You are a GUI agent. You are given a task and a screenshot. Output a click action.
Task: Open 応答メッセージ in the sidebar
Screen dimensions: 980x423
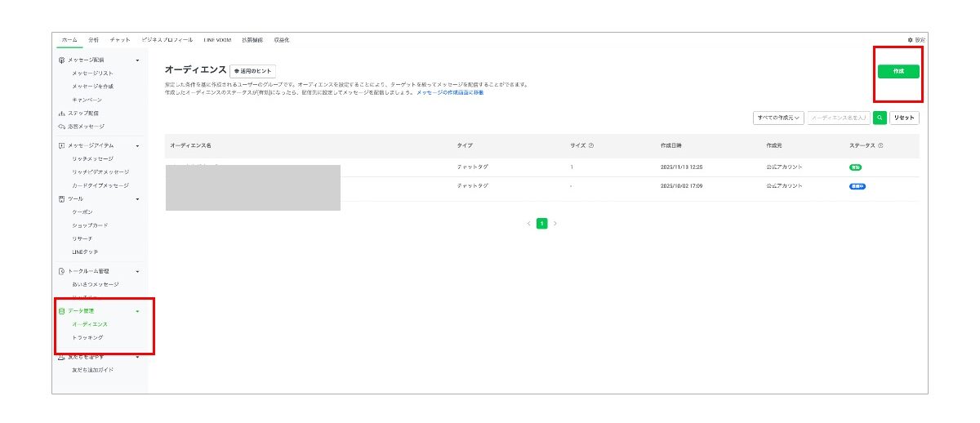[x=86, y=127]
